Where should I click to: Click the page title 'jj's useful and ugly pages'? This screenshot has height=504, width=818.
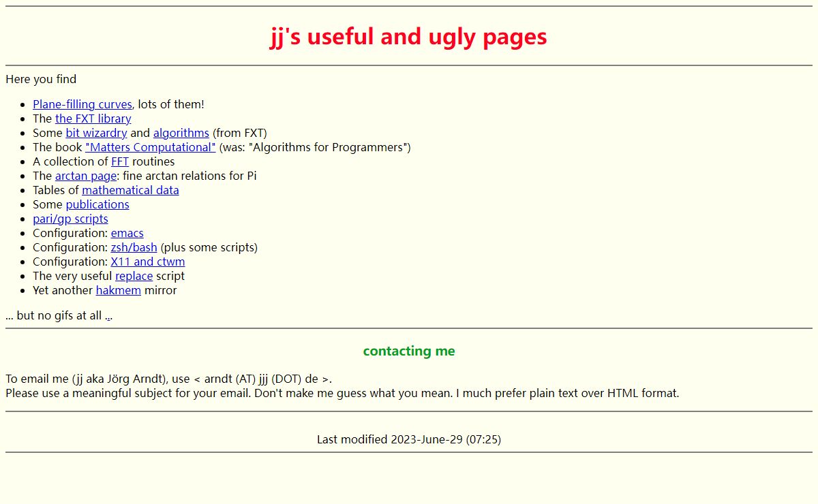click(409, 36)
